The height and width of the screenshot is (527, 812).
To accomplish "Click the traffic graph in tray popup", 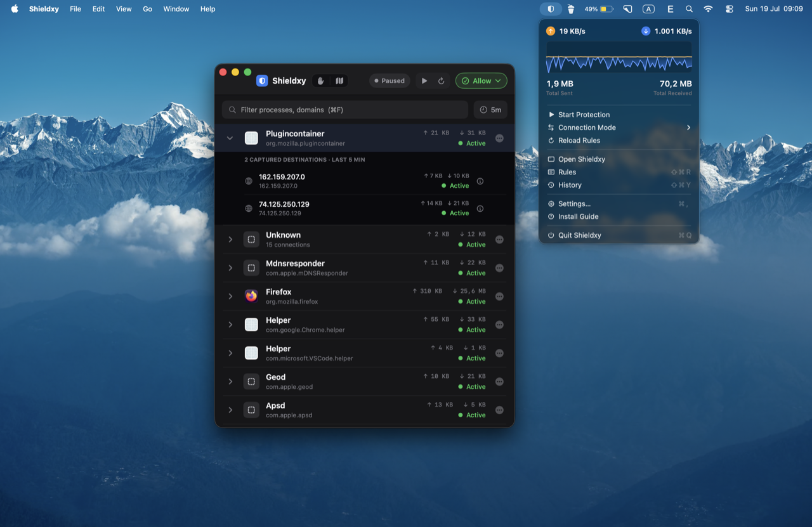I will [x=619, y=58].
